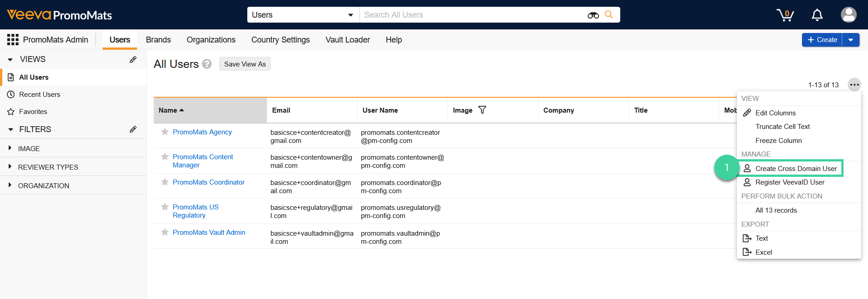
Task: Click the help question mark beside All Users
Action: 207,64
